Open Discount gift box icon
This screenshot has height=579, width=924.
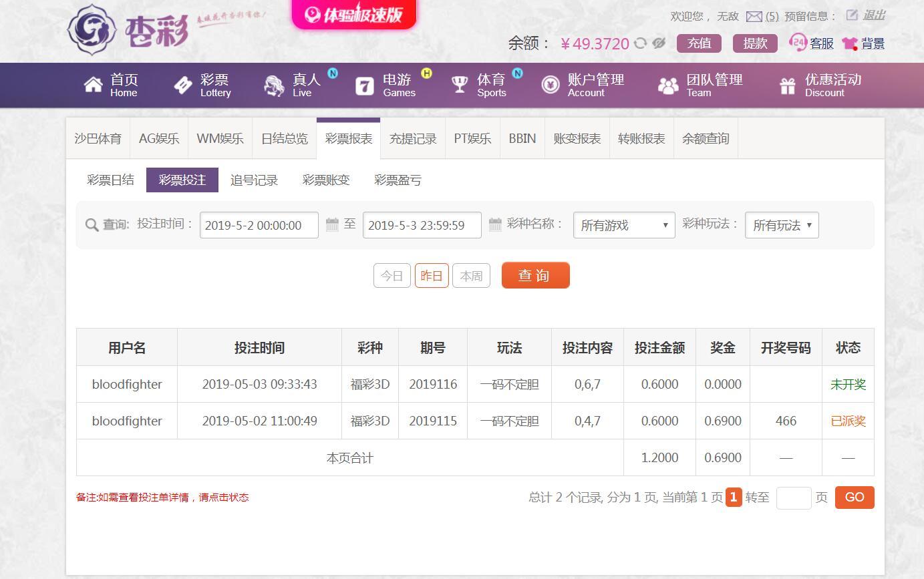[x=788, y=85]
